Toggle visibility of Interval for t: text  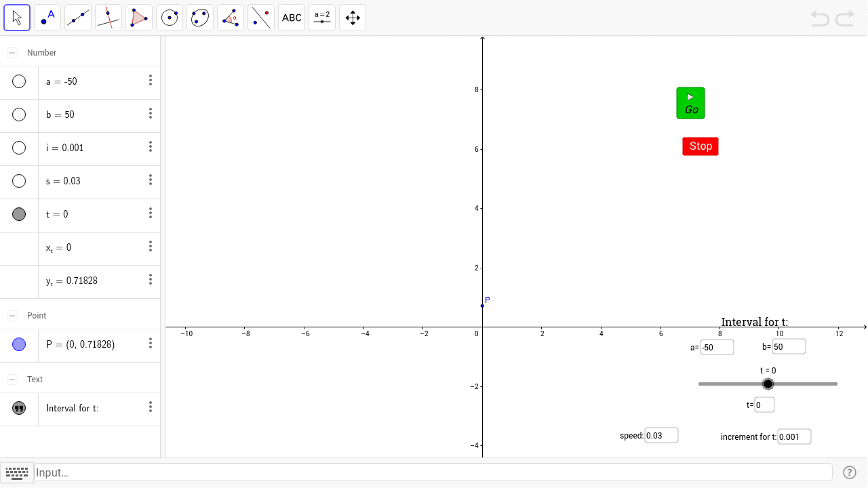coord(19,408)
